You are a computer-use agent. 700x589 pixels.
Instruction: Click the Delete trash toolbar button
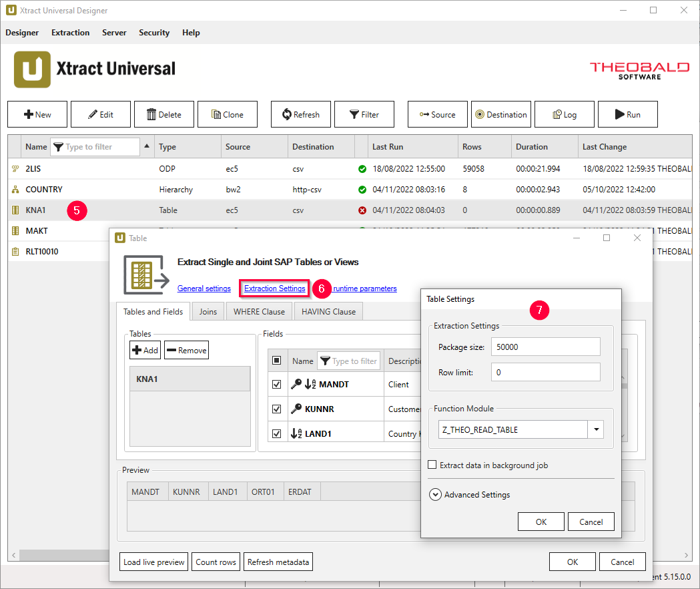[164, 114]
